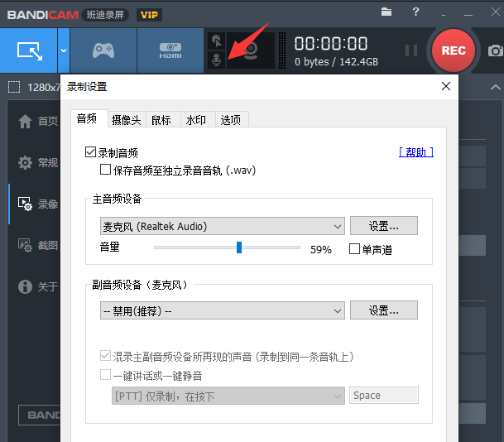Expand the recording mode dropdown arrow
Viewport: 504px width, 442px height.
click(64, 50)
